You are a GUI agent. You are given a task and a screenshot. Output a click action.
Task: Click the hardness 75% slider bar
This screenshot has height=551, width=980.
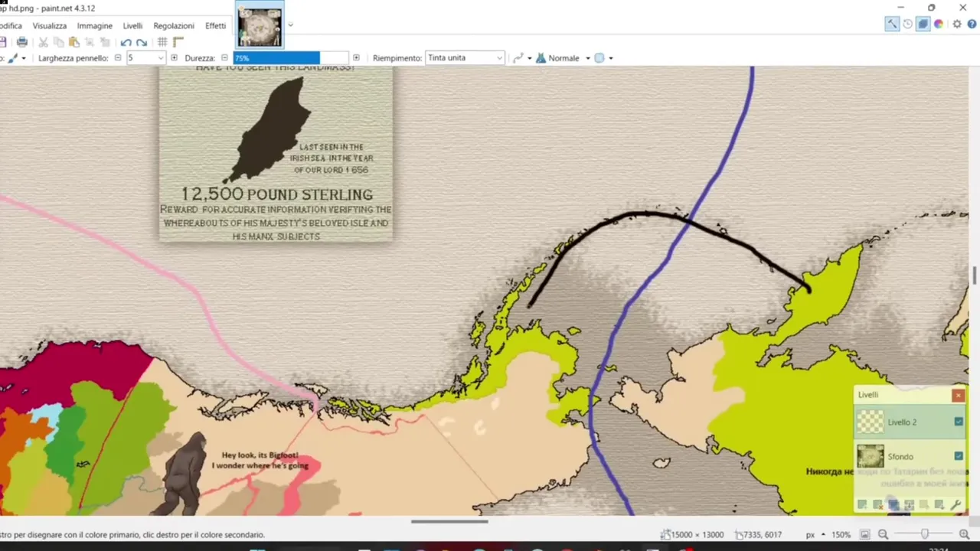[x=291, y=58]
